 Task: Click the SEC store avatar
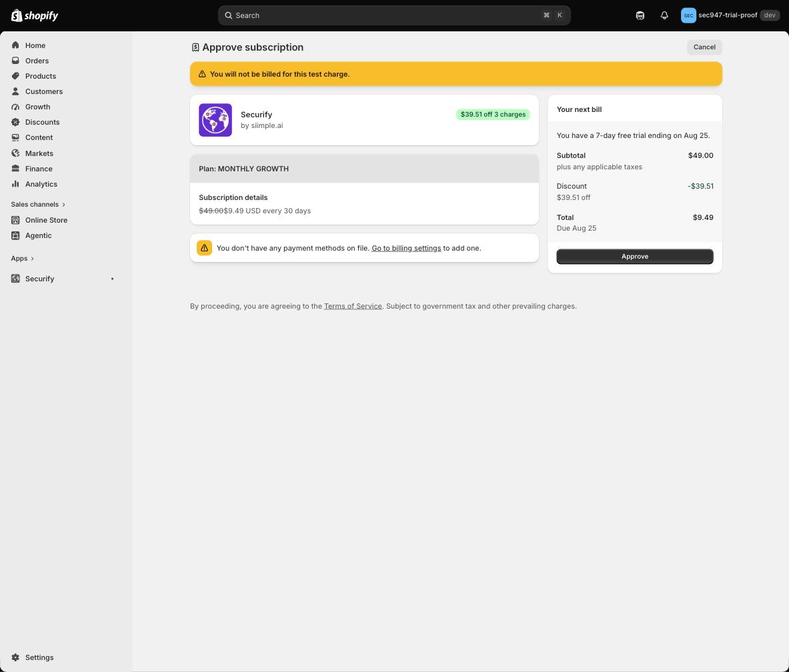pyautogui.click(x=688, y=15)
